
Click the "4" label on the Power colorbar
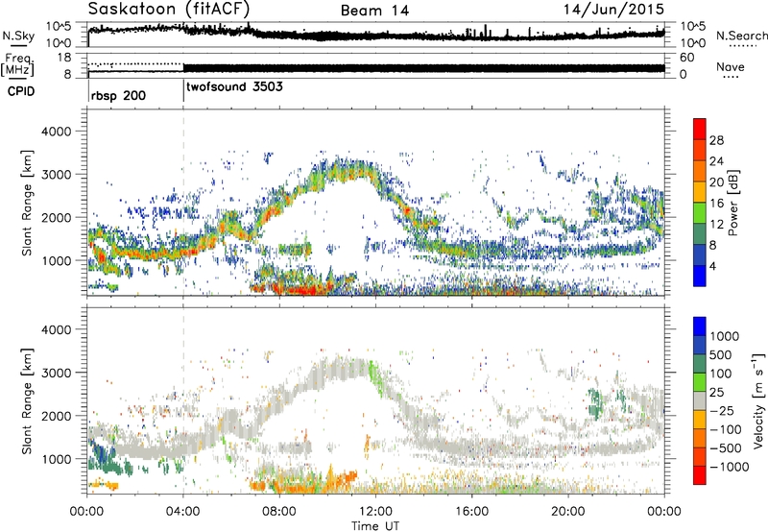pyautogui.click(x=712, y=267)
